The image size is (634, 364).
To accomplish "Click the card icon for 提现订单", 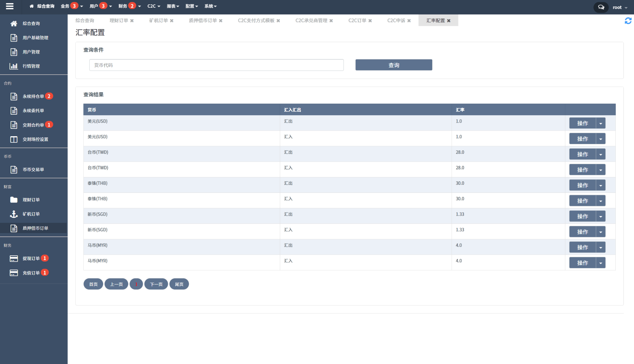I will 14,258.
